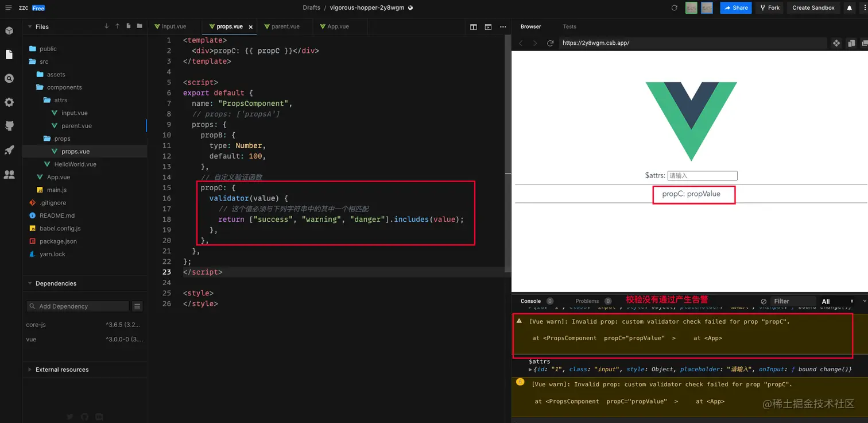Close the props.vue tab
Viewport: 868px width, 423px height.
click(x=250, y=26)
